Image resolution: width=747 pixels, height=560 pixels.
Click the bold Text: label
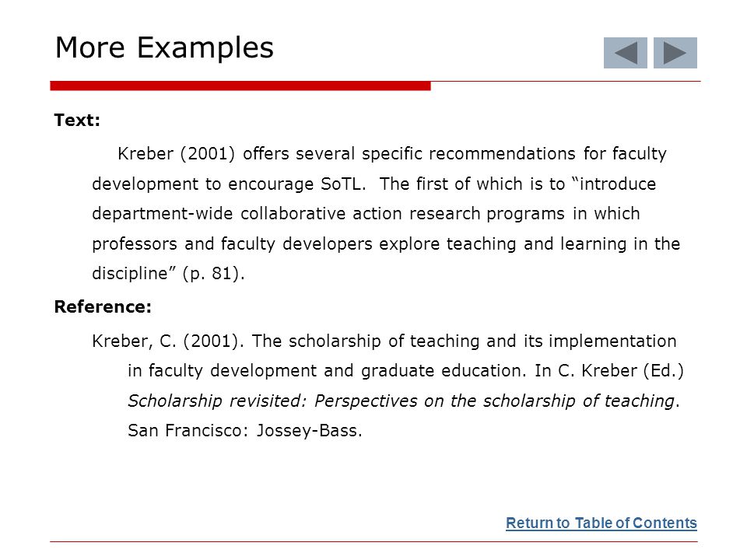tap(77, 120)
